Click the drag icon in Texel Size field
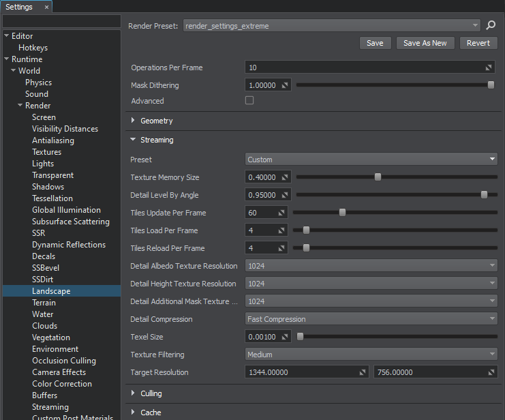Image resolution: width=505 pixels, height=420 pixels. click(285, 337)
